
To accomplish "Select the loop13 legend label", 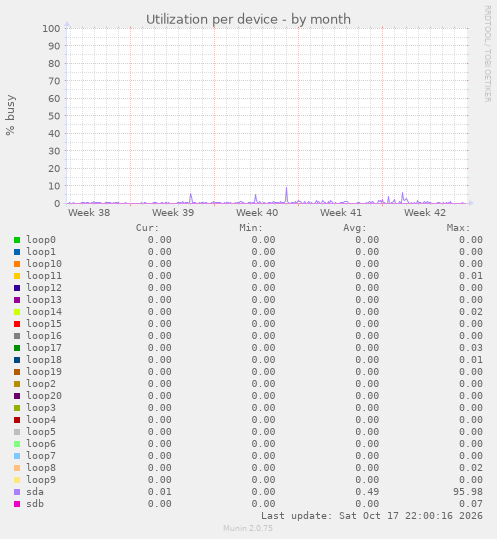I will (44, 300).
